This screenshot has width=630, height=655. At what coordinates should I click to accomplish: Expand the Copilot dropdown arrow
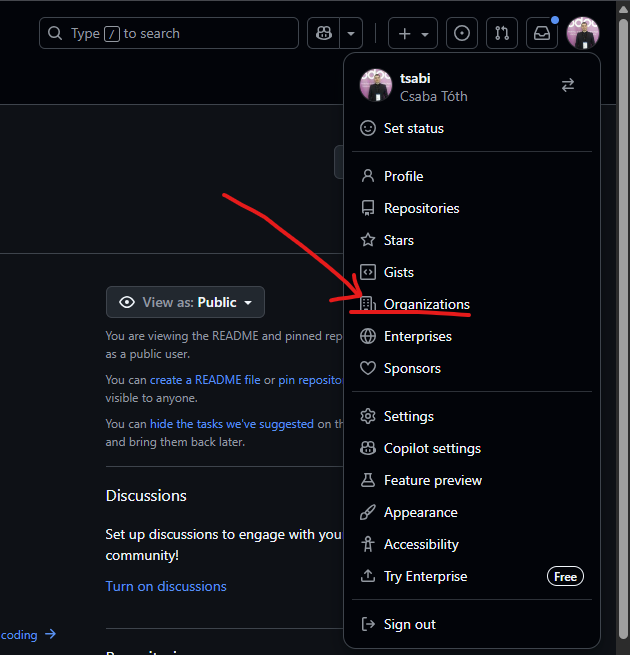click(x=351, y=33)
